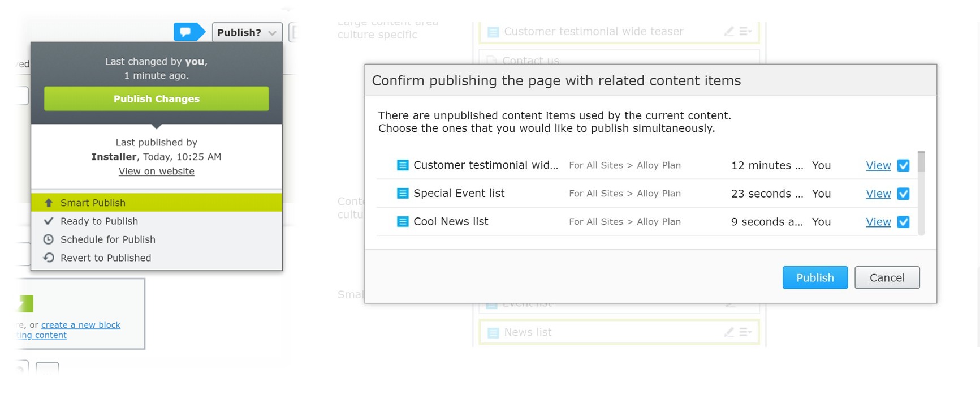Click the blue comment notification icon
This screenshot has width=980, height=407.
tap(186, 32)
